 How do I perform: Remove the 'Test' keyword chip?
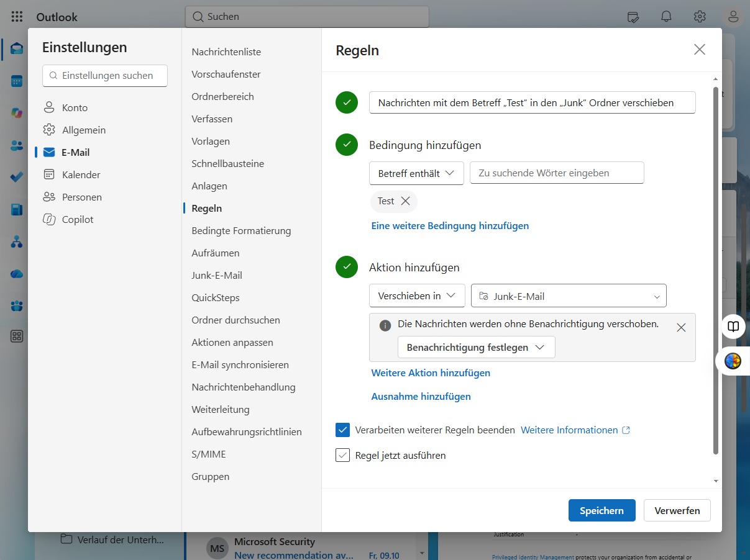[406, 201]
